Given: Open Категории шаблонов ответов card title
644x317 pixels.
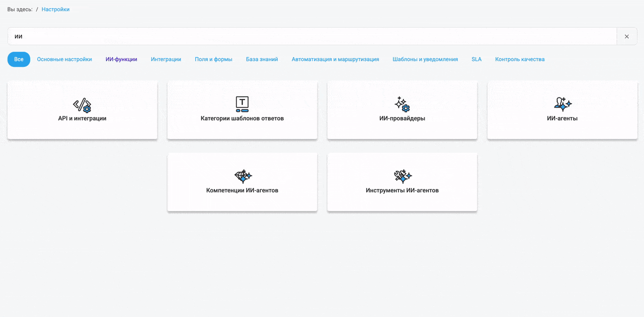Looking at the screenshot, I should click(x=242, y=119).
